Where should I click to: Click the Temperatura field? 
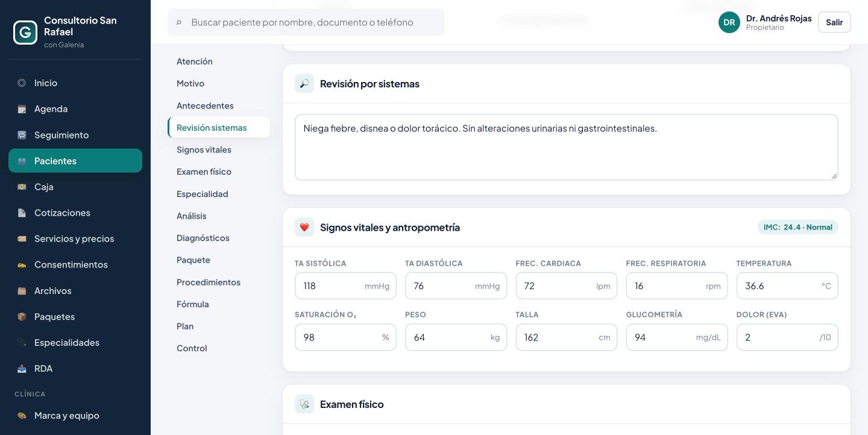pyautogui.click(x=787, y=286)
